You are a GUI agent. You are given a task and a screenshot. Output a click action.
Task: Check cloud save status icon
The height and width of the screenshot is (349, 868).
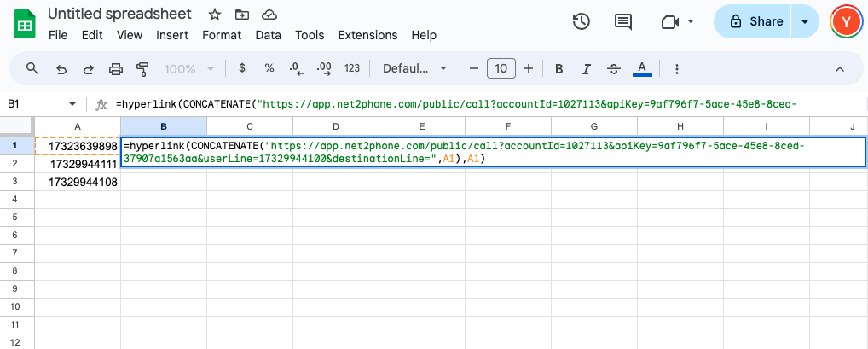point(269,14)
